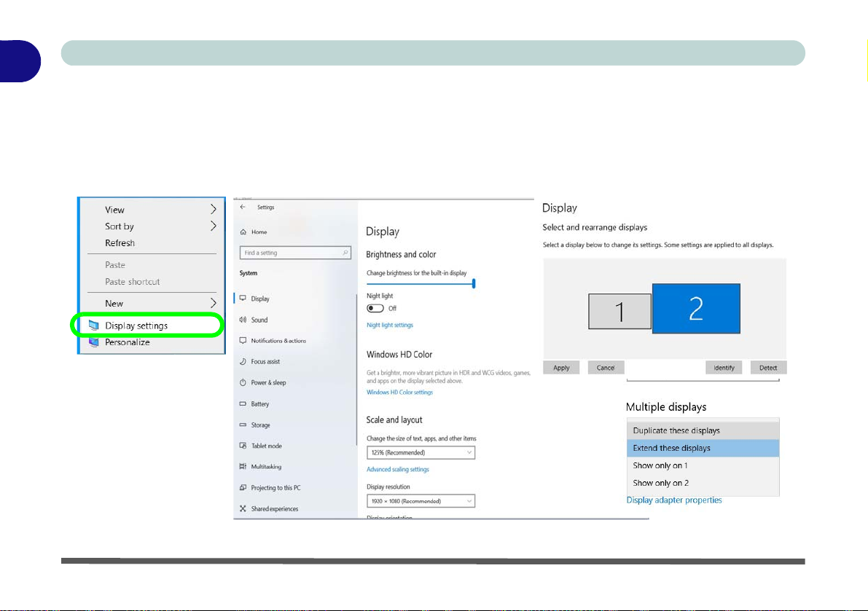Viewport: 868px width, 611px height.
Task: Open the 125% (Recommended) scale dropdown
Action: 421,452
